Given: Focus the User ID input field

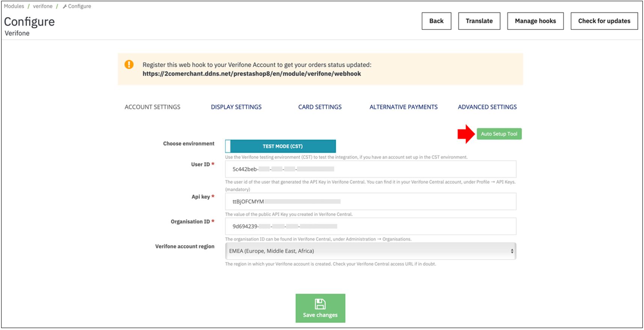Looking at the screenshot, I should [x=371, y=169].
